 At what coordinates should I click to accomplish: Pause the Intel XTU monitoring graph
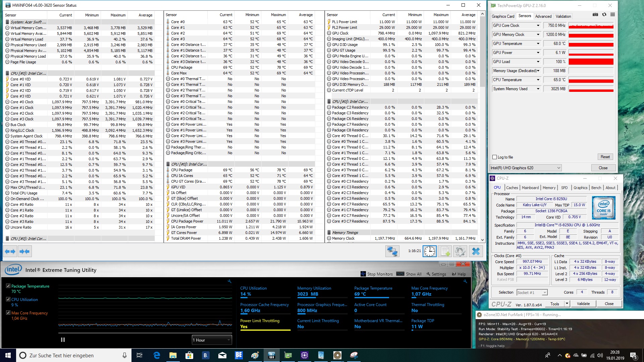pos(63,340)
